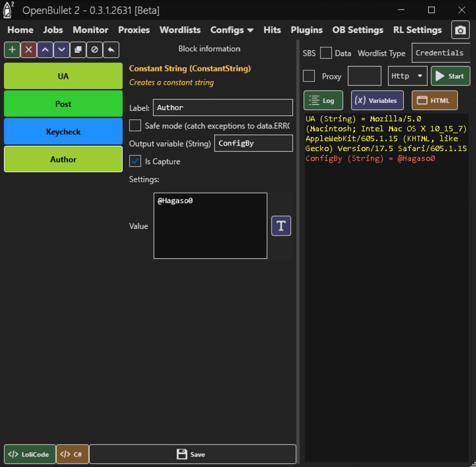Screen dimensions: 476x467
Task: Click the clone block icon
Action: point(78,50)
